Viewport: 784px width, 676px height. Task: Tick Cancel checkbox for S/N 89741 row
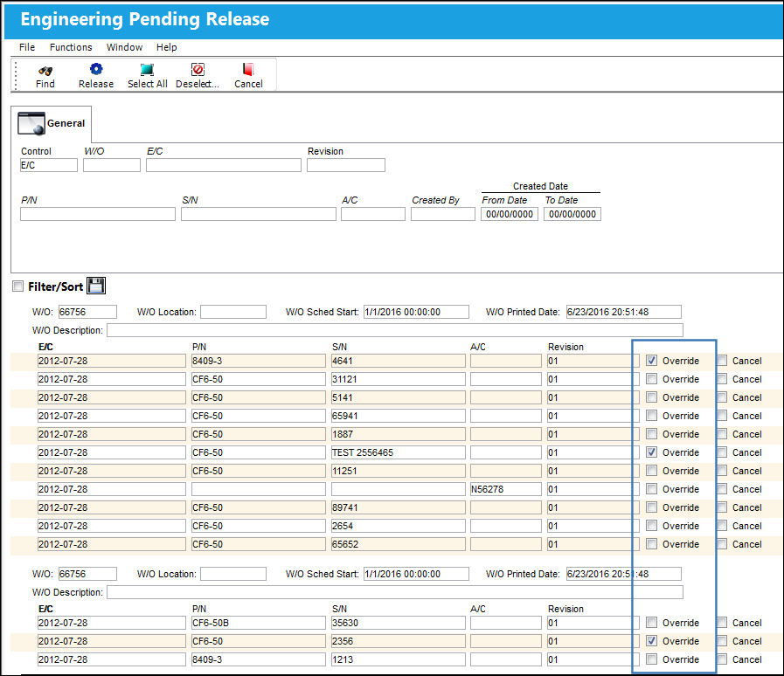tap(722, 507)
